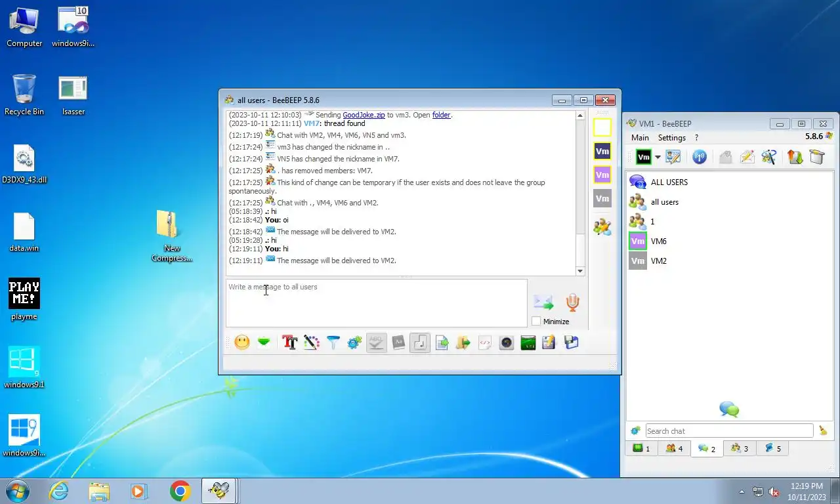Click the blue broadcast antenna icon
The image size is (840, 504).
[700, 157]
